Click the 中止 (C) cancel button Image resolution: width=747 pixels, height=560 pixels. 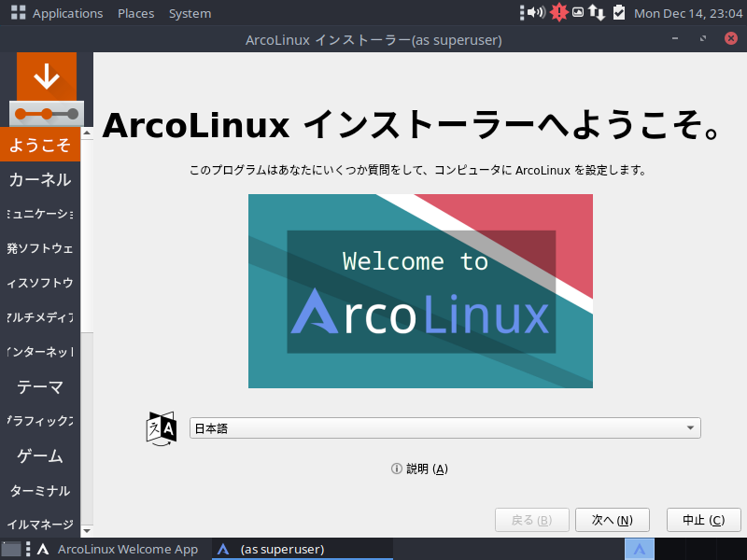point(704,520)
